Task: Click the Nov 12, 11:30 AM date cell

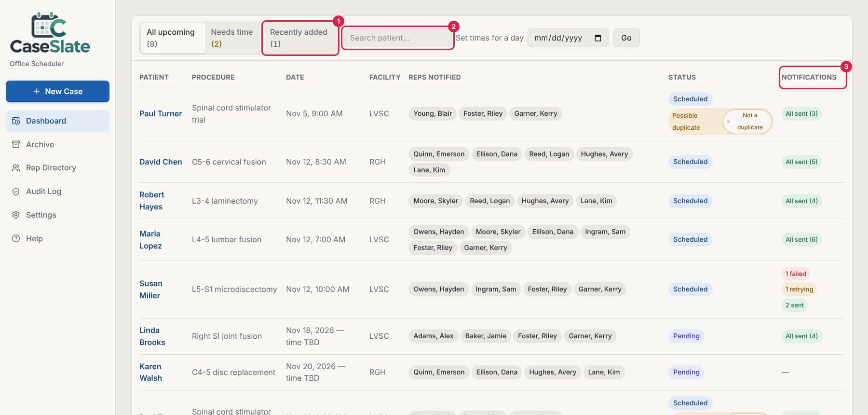Action: 316,201
